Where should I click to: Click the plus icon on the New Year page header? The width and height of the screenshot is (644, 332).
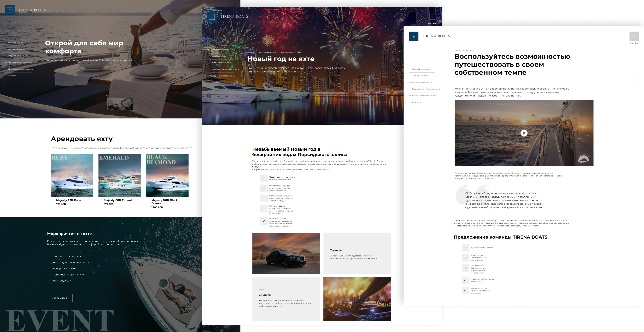point(432,17)
